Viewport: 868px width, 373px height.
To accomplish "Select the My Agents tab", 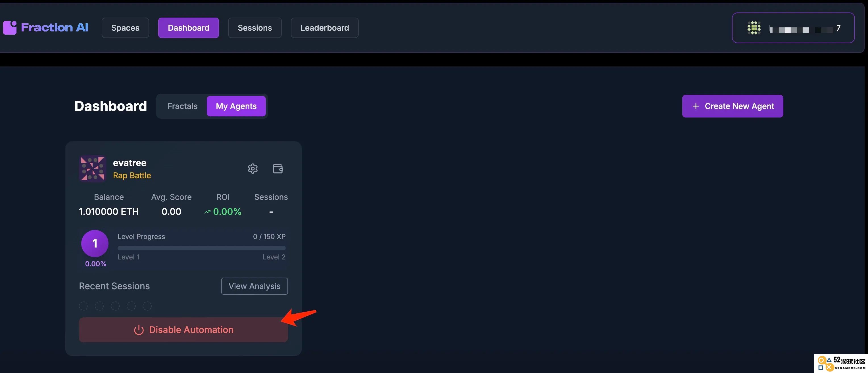I will coord(236,106).
